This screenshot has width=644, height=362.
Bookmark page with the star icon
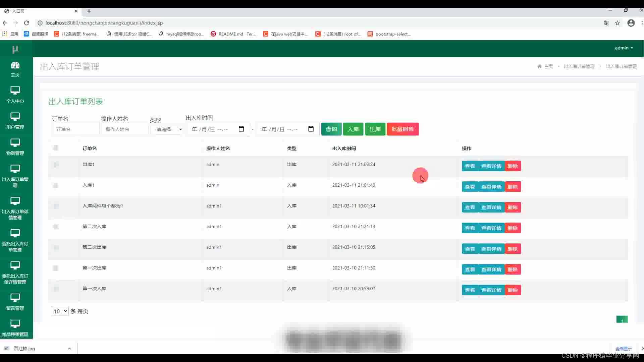(617, 23)
